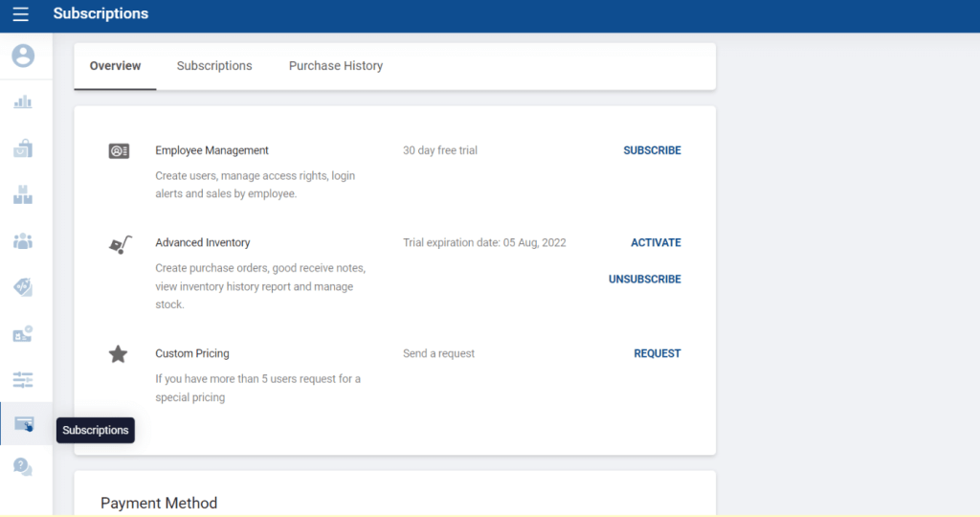Request Custom Pricing
Viewport: 980px width, 517px height.
pyautogui.click(x=657, y=353)
